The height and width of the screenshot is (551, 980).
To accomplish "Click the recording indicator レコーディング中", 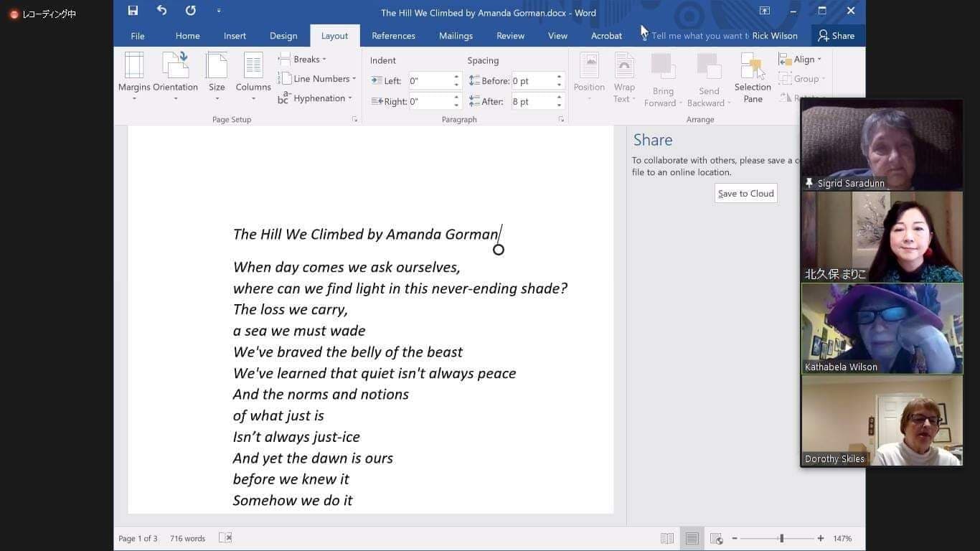I will [42, 14].
